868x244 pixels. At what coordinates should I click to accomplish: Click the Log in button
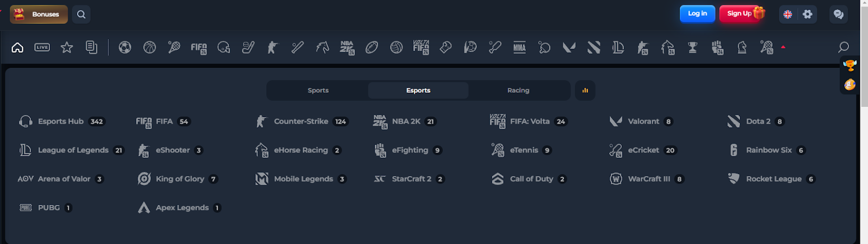[x=697, y=14]
